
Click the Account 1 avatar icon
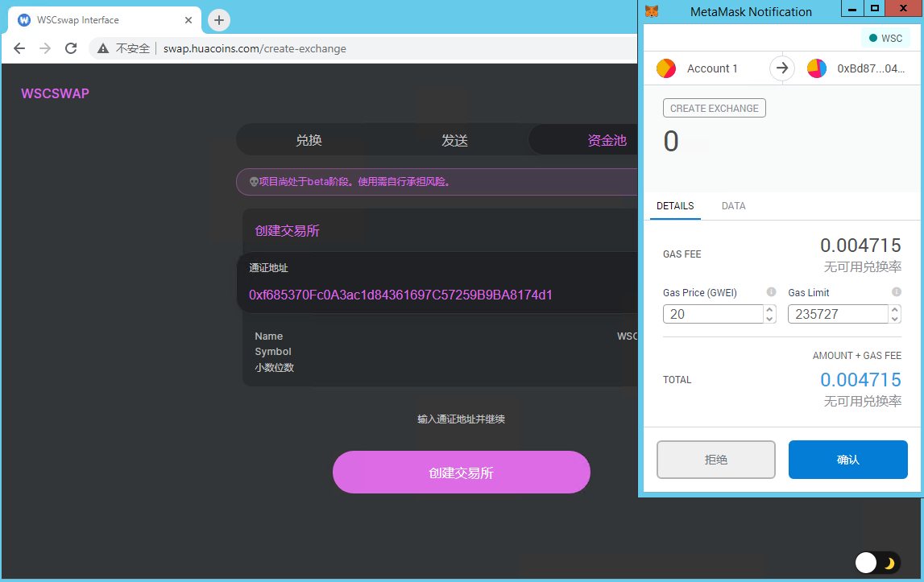pos(666,68)
